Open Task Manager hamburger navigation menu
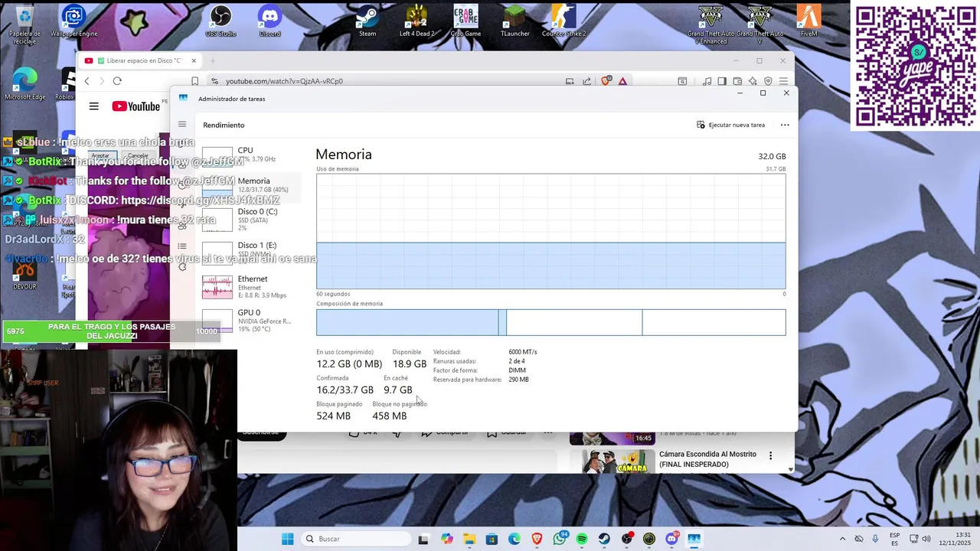 [182, 124]
